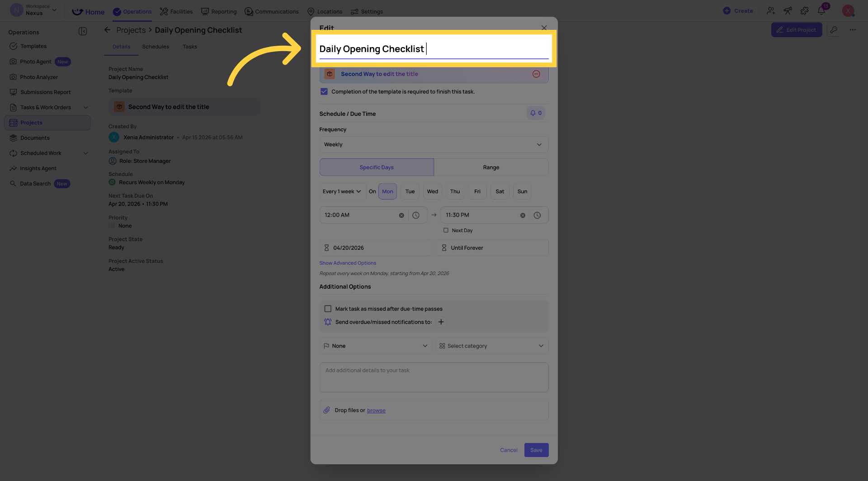Open the priority None dropdown

pyautogui.click(x=376, y=346)
